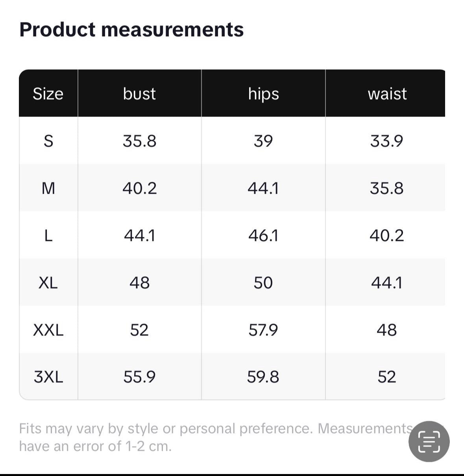Click the bust value 55.9 for 3XL
Screen dimensions: 464x476
[139, 377]
